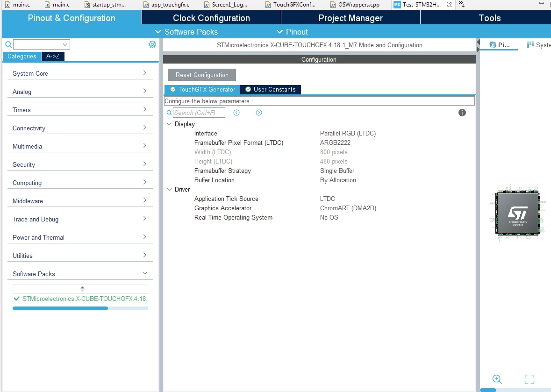
Task: Open the category search combo box
Action: pyautogui.click(x=42, y=44)
